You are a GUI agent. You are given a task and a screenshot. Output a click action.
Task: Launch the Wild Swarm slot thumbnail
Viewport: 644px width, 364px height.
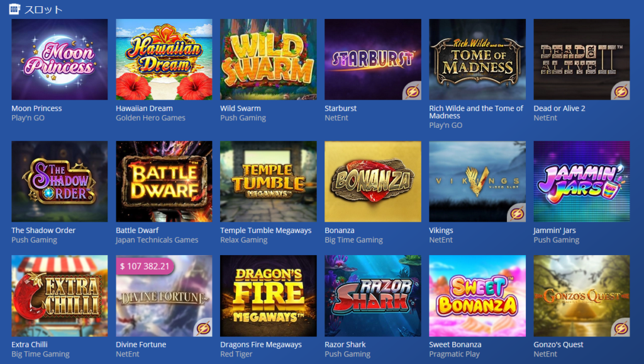pyautogui.click(x=268, y=59)
